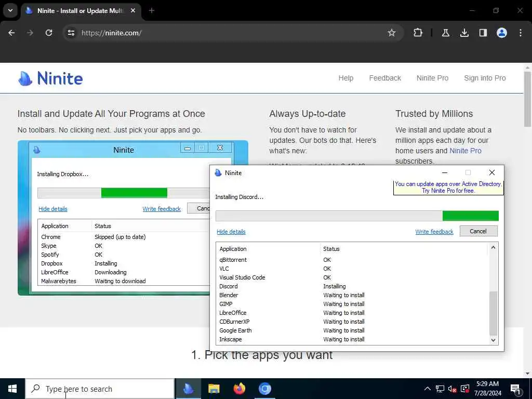
Task: Select the LibreOffice row in installer list
Action: pyautogui.click(x=353, y=313)
